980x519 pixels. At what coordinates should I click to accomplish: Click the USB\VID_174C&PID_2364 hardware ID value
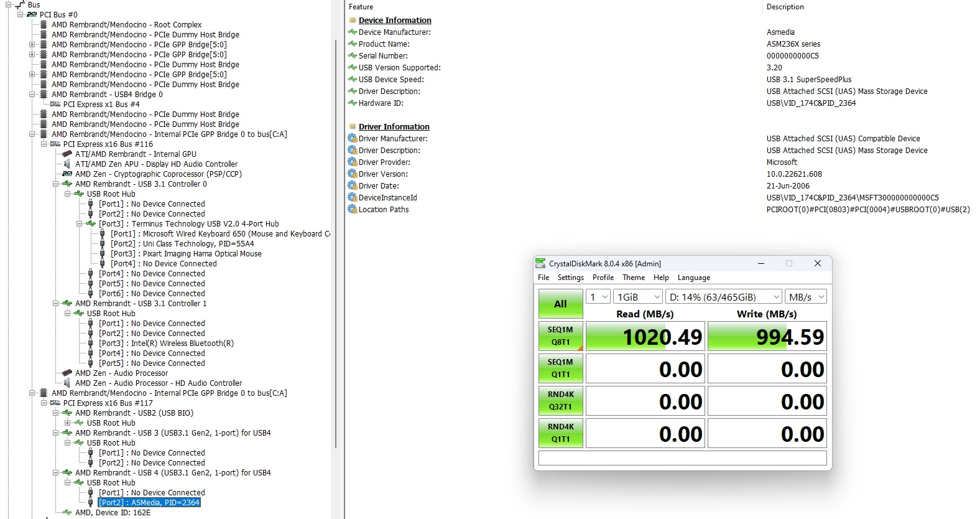pyautogui.click(x=811, y=103)
